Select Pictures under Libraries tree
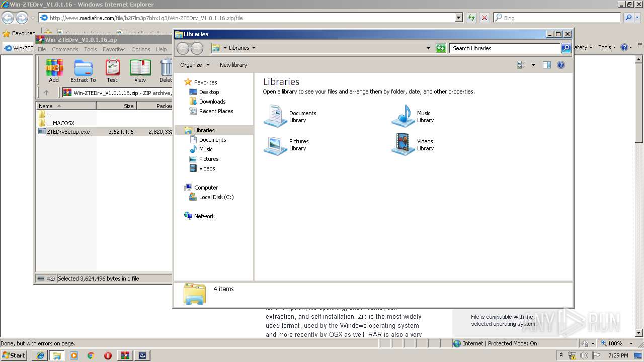Viewport: 644px width, 362px height. click(x=209, y=159)
